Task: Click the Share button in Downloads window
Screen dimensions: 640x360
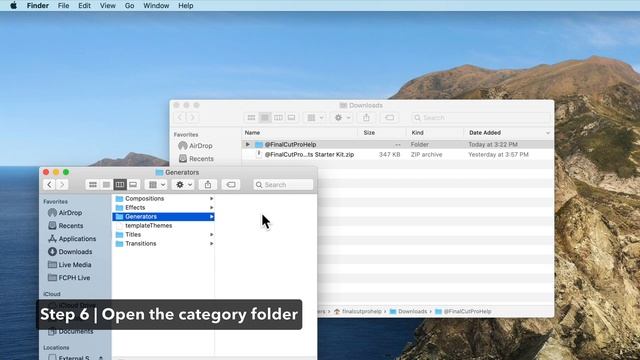Action: click(366, 118)
